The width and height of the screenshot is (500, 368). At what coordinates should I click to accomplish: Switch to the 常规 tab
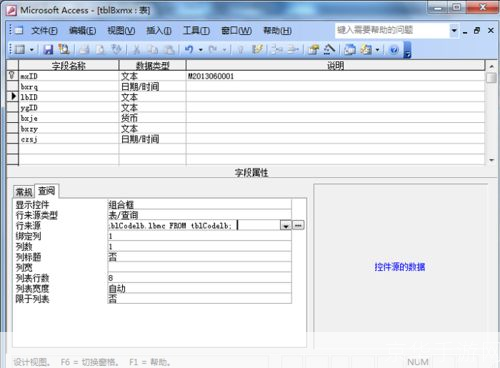(24, 192)
